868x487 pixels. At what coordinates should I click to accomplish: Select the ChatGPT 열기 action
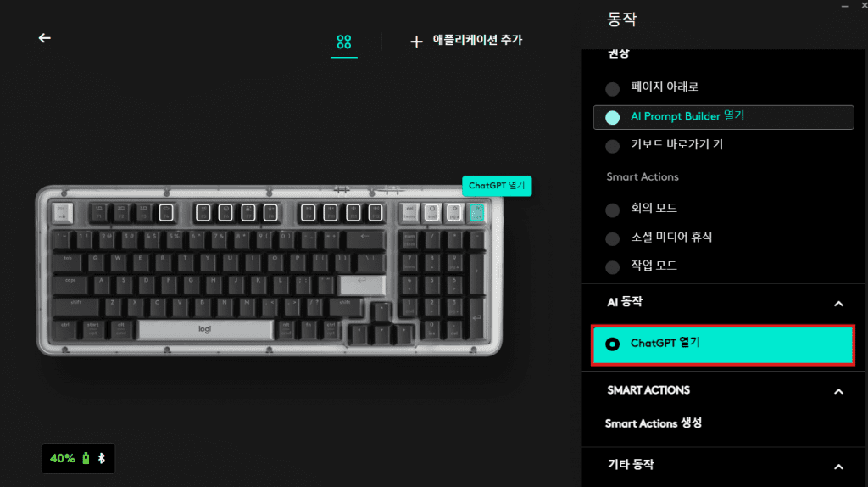point(723,344)
